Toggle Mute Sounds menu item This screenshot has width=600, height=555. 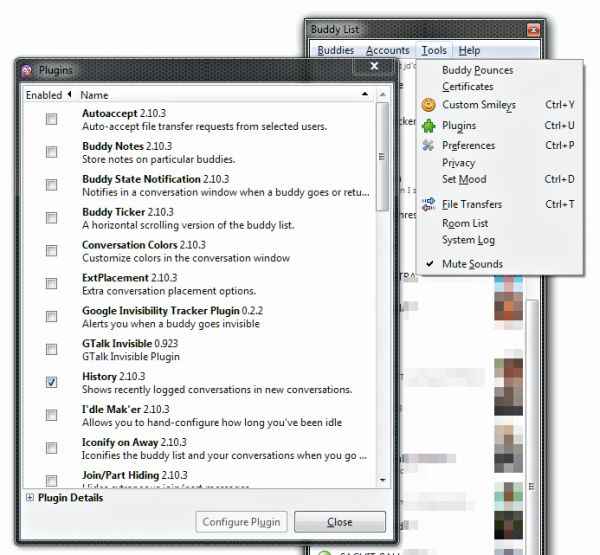[x=500, y=264]
